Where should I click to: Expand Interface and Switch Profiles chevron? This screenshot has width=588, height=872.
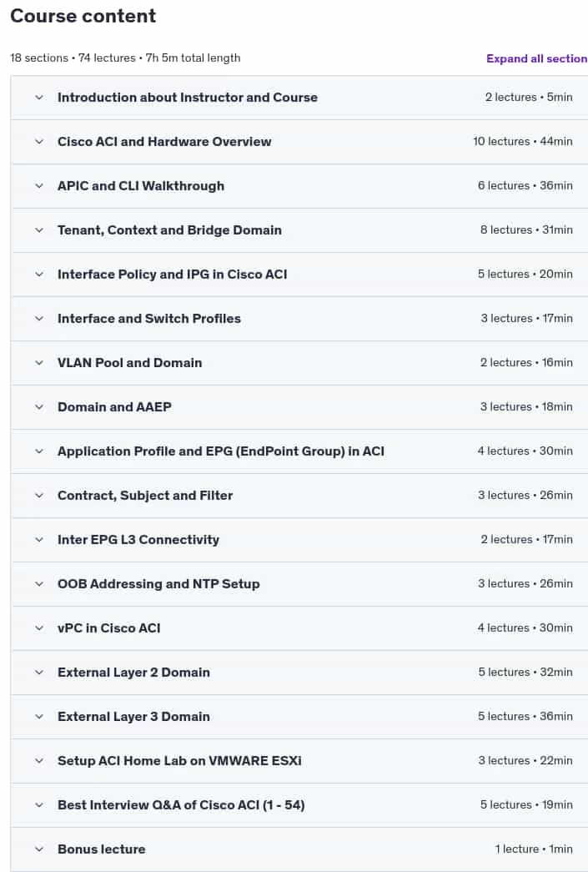[x=39, y=319]
